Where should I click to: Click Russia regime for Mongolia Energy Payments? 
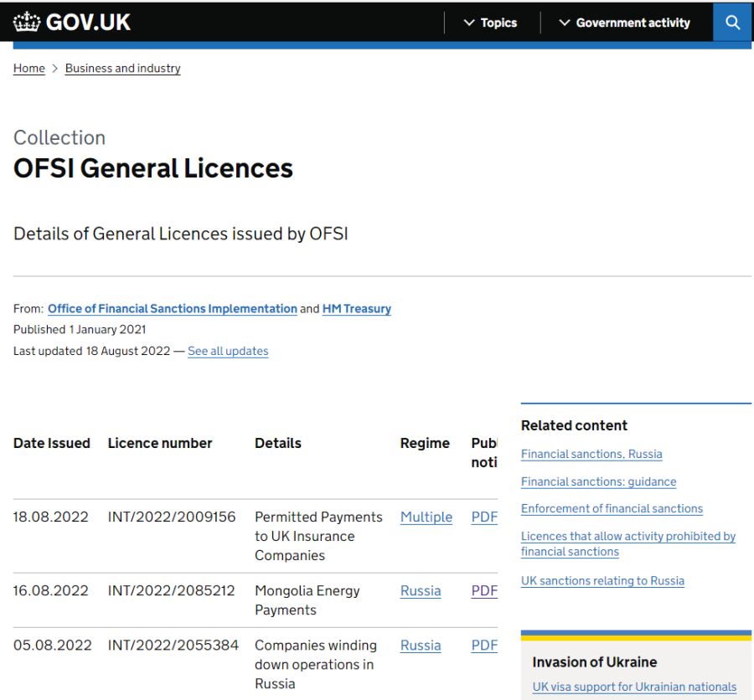click(421, 590)
